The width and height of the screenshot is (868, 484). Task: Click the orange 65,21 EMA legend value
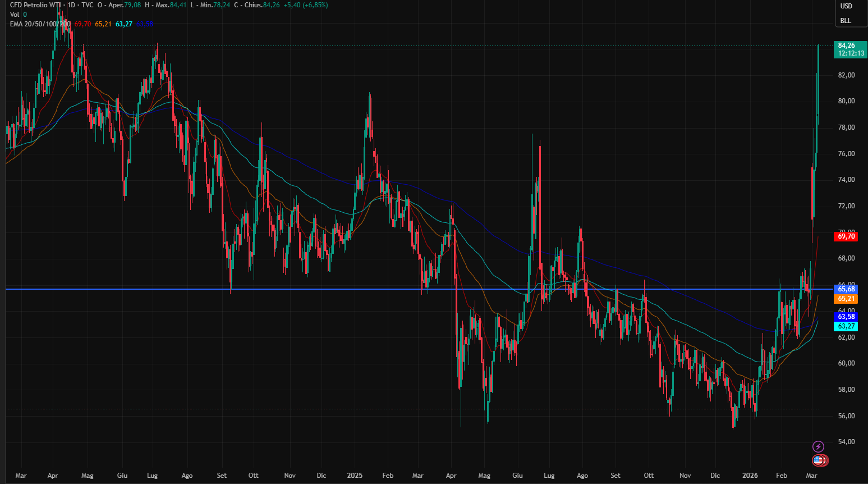point(103,24)
